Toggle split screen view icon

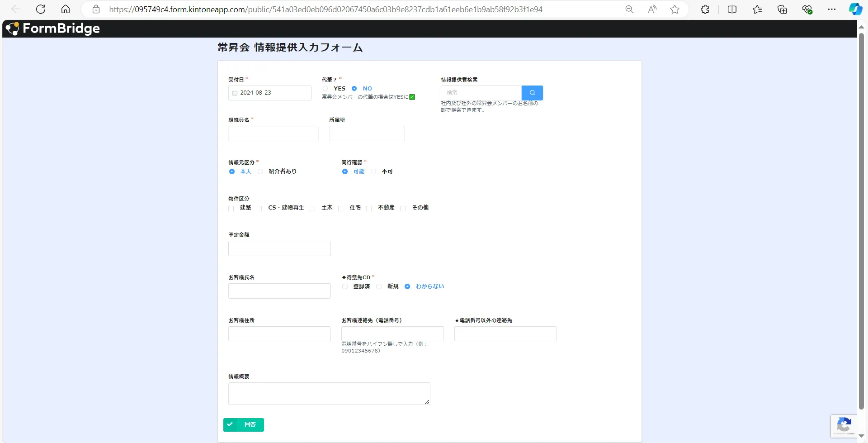pyautogui.click(x=732, y=9)
